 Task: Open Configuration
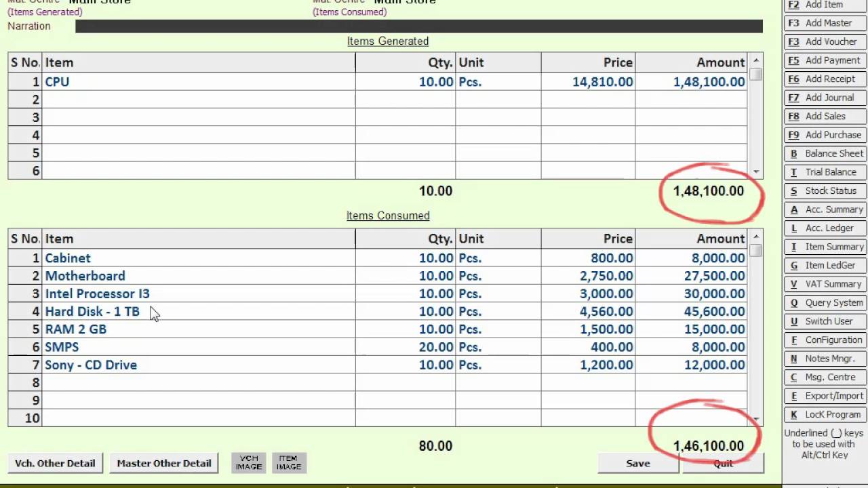pyautogui.click(x=825, y=340)
